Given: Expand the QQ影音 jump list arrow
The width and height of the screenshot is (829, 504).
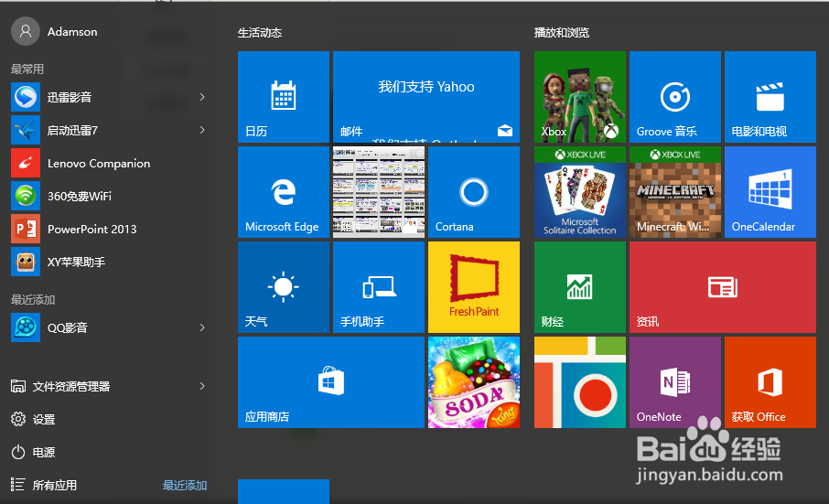Looking at the screenshot, I should tap(202, 327).
